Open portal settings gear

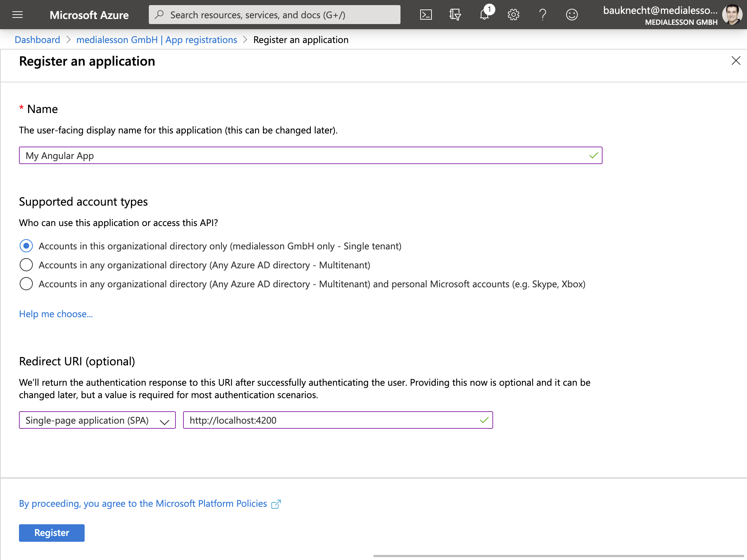coord(513,15)
